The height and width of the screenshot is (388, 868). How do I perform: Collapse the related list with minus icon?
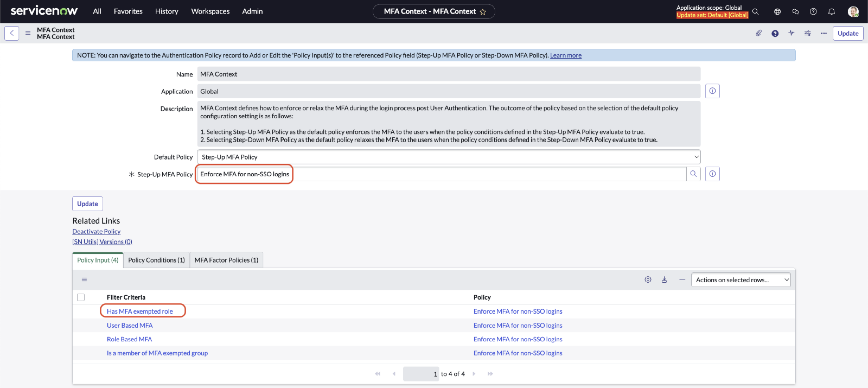click(x=682, y=279)
